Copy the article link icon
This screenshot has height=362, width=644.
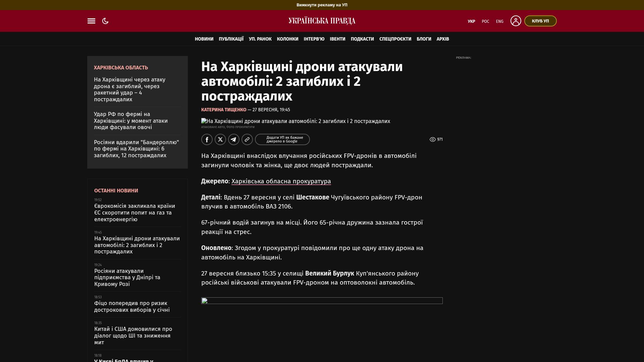pos(247,139)
